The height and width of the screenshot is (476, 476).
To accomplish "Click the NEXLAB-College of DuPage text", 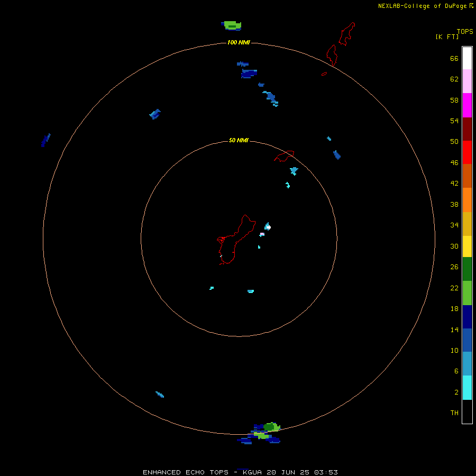I will [x=422, y=6].
